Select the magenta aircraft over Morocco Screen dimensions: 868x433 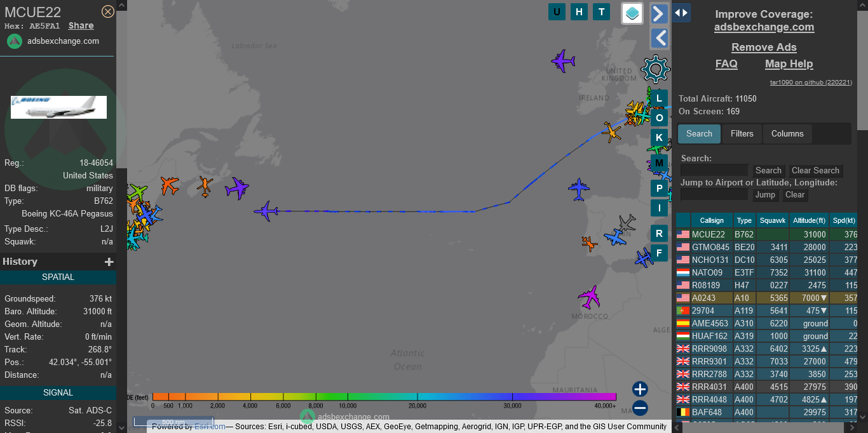pyautogui.click(x=590, y=296)
